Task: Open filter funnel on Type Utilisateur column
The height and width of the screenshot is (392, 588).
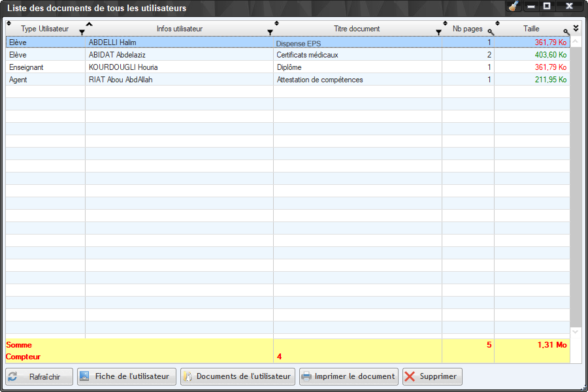Action: click(x=82, y=32)
